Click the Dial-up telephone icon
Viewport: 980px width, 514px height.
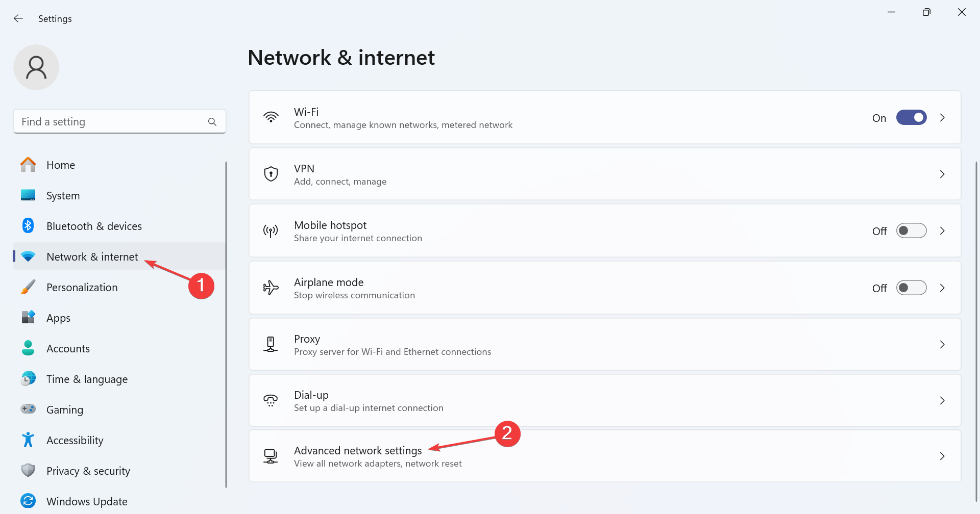pyautogui.click(x=271, y=400)
